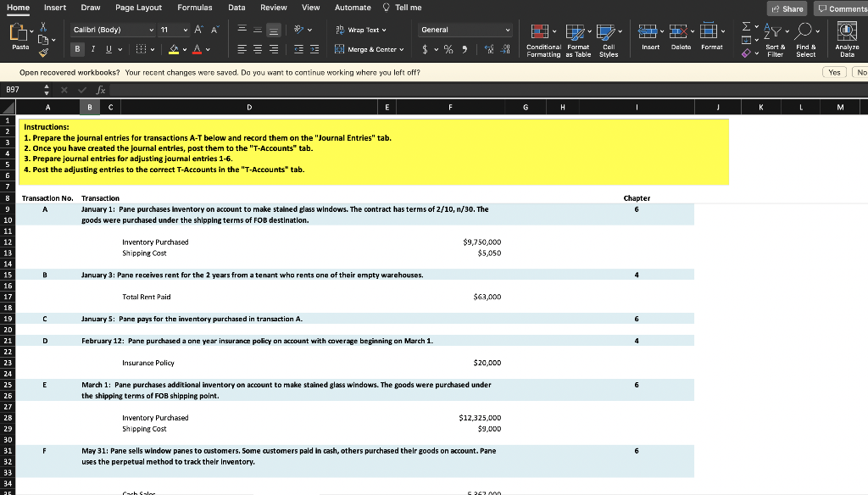Click the Share button

click(x=786, y=8)
